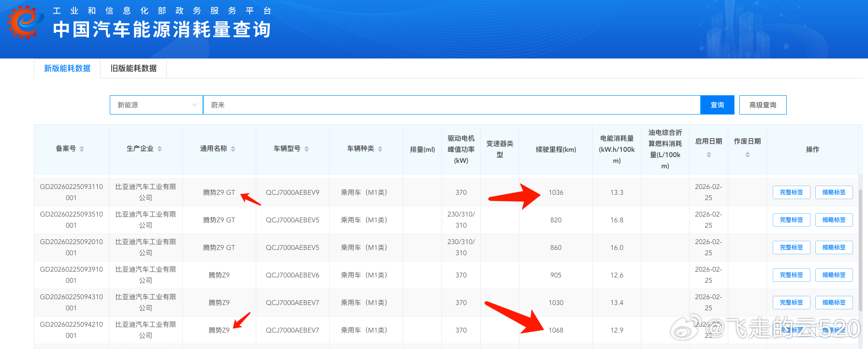
Task: Click the energy consumption value 12.9
Action: [x=617, y=330]
